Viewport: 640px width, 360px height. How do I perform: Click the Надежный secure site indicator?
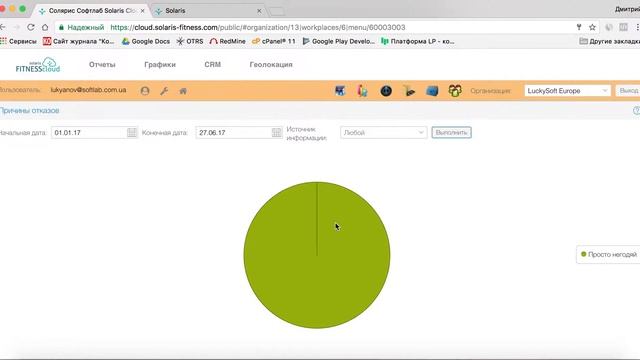tap(81, 27)
